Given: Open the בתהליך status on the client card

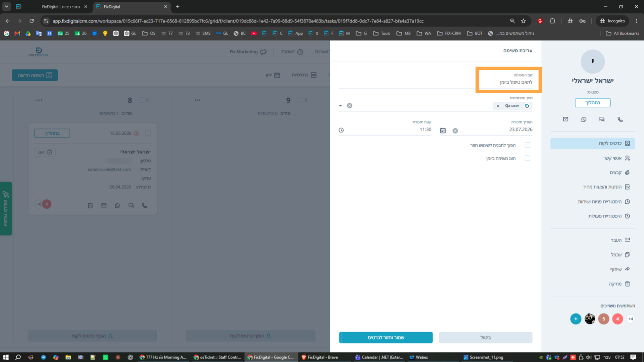Looking at the screenshot, I should pos(52,133).
